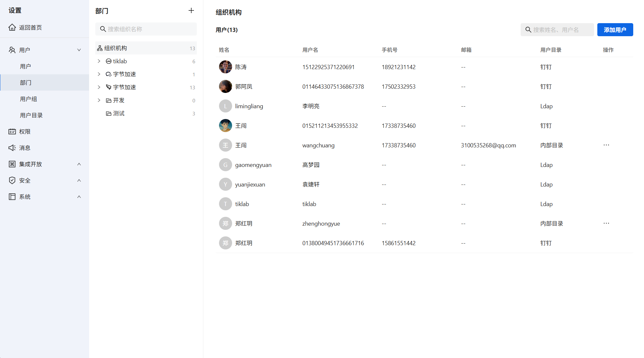Open the 用户组 menu item
Screen dimensions: 644x358
[x=28, y=99]
